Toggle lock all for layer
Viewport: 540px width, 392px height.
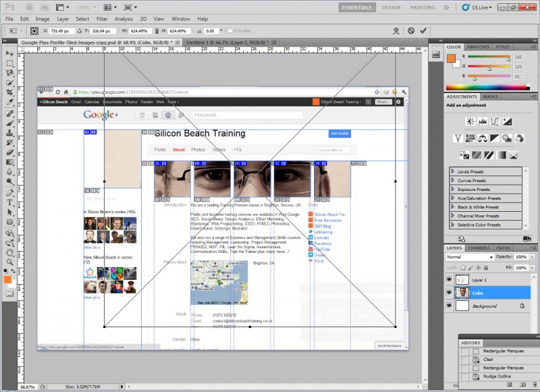coord(486,267)
